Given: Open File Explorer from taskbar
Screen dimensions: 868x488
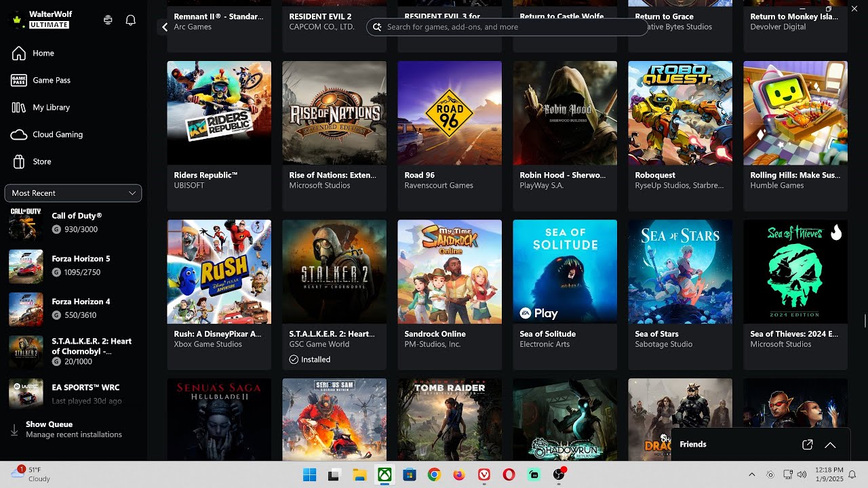Looking at the screenshot, I should click(359, 475).
